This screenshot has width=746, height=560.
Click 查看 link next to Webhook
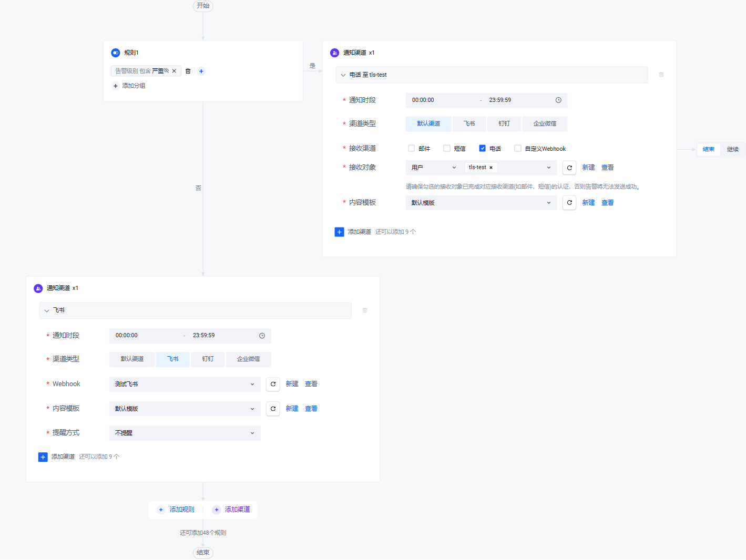(311, 384)
